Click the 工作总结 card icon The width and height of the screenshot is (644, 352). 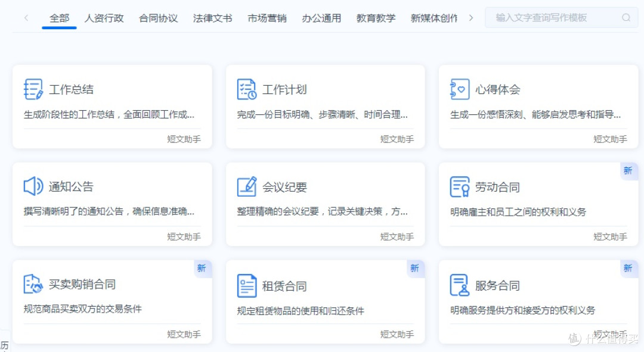33,89
